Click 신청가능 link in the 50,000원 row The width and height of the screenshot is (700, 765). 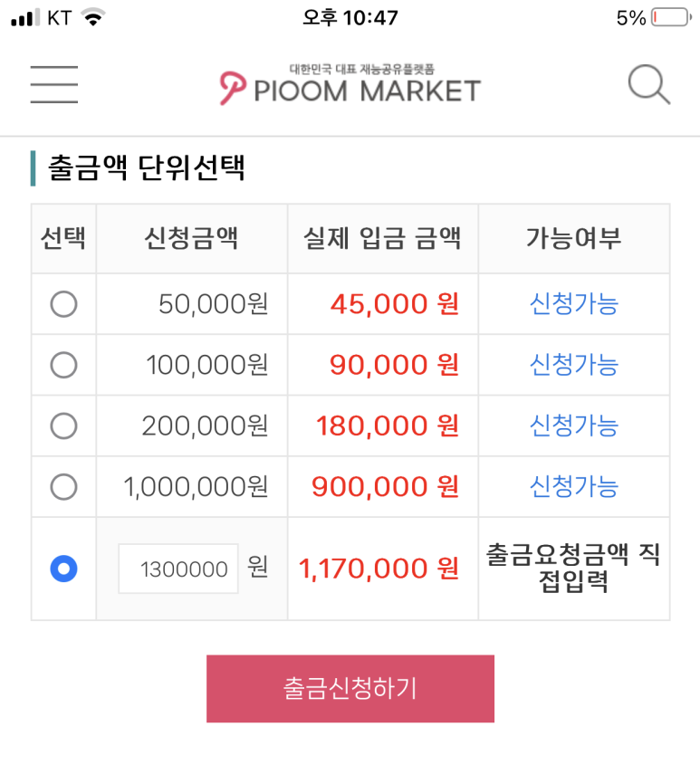pyautogui.click(x=573, y=304)
